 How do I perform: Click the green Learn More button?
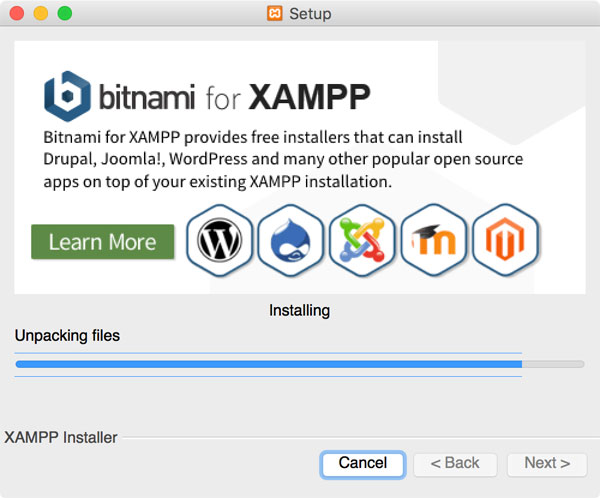(x=103, y=242)
